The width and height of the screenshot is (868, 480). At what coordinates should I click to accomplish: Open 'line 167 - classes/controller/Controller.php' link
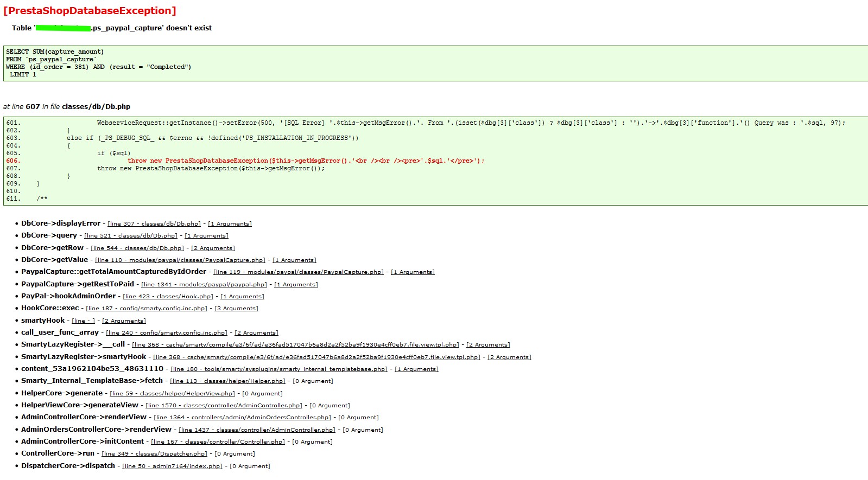click(218, 442)
